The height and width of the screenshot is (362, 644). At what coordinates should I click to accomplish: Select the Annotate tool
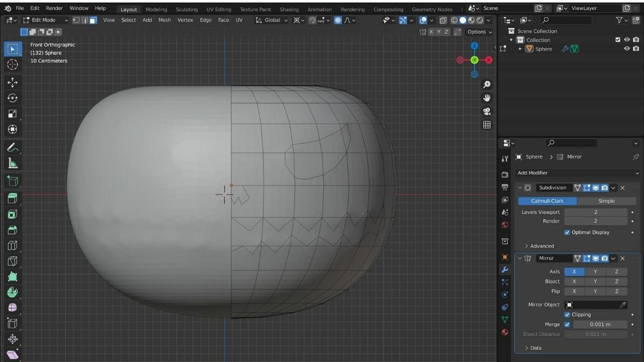click(12, 147)
